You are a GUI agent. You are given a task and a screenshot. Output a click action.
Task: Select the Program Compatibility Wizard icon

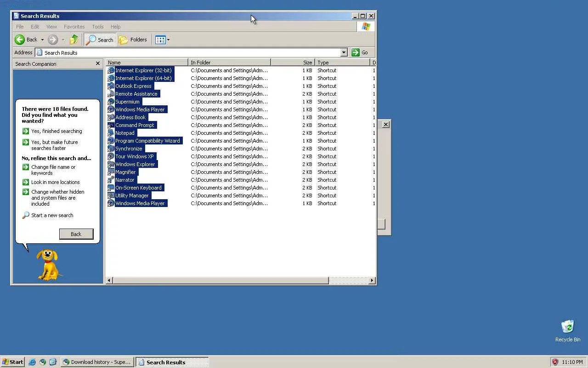coord(111,141)
